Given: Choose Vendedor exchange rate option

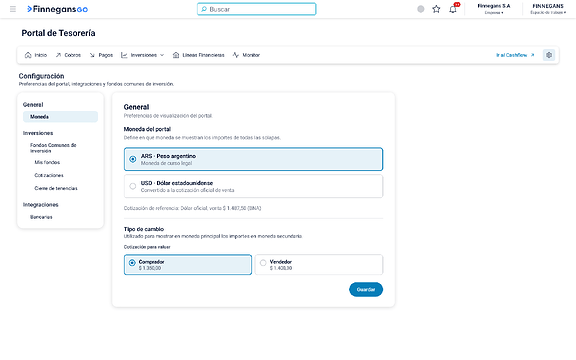Looking at the screenshot, I should (319, 264).
